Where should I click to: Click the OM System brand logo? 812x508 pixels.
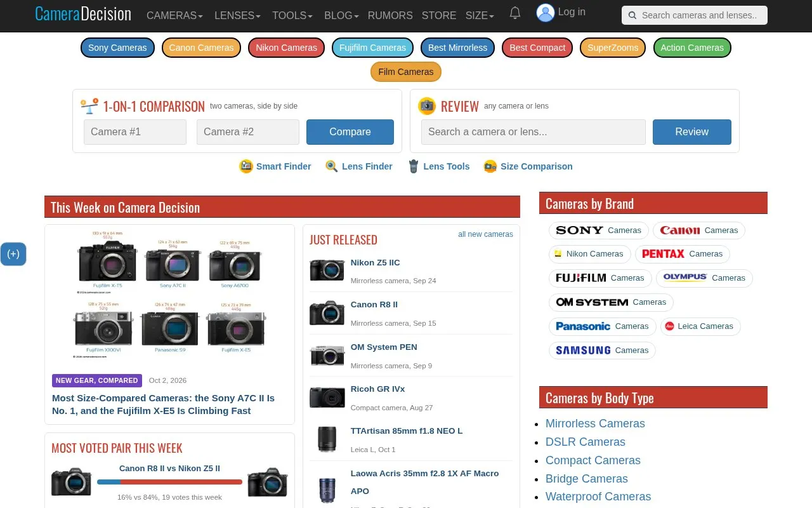tap(592, 302)
